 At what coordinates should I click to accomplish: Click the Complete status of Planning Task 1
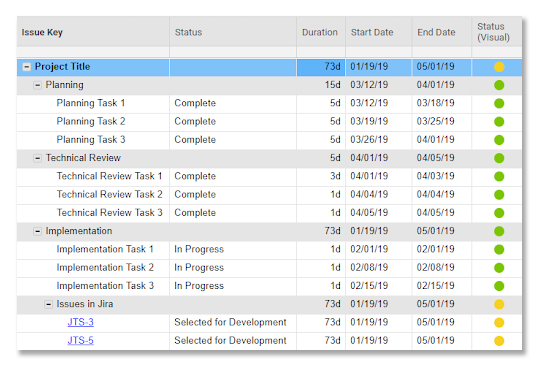click(195, 103)
